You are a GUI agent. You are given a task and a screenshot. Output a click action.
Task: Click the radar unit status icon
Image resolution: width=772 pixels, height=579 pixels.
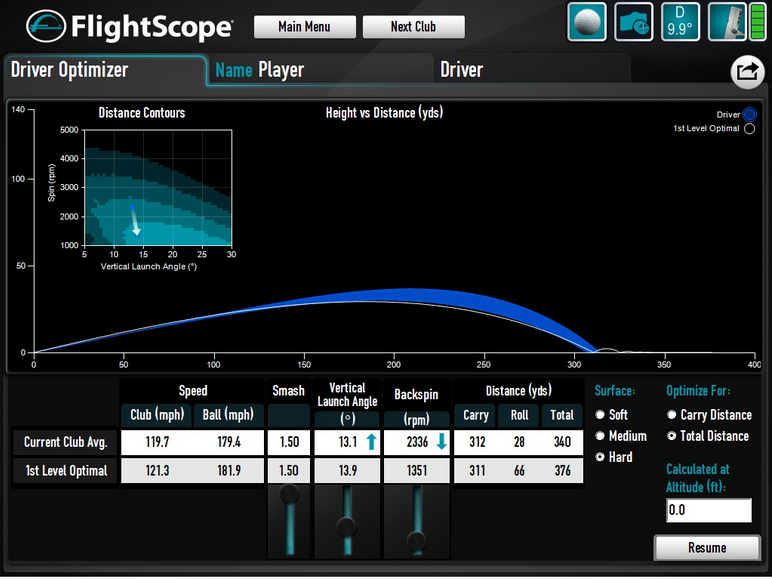(x=727, y=22)
